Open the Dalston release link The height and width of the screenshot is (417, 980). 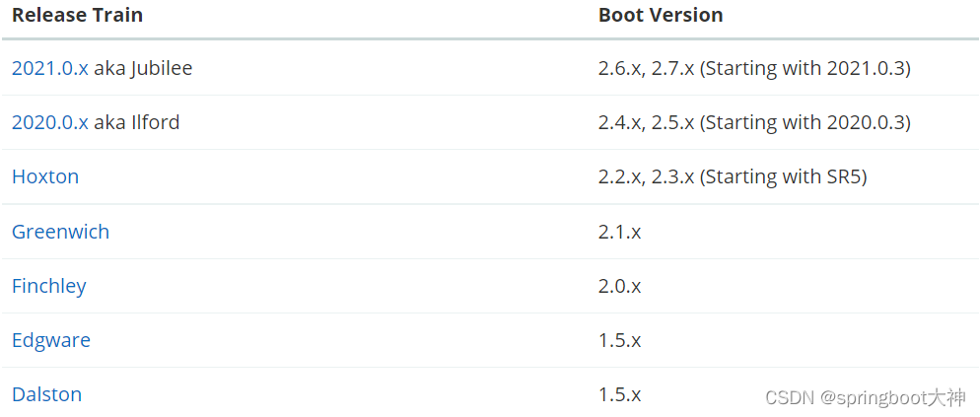[47, 394]
